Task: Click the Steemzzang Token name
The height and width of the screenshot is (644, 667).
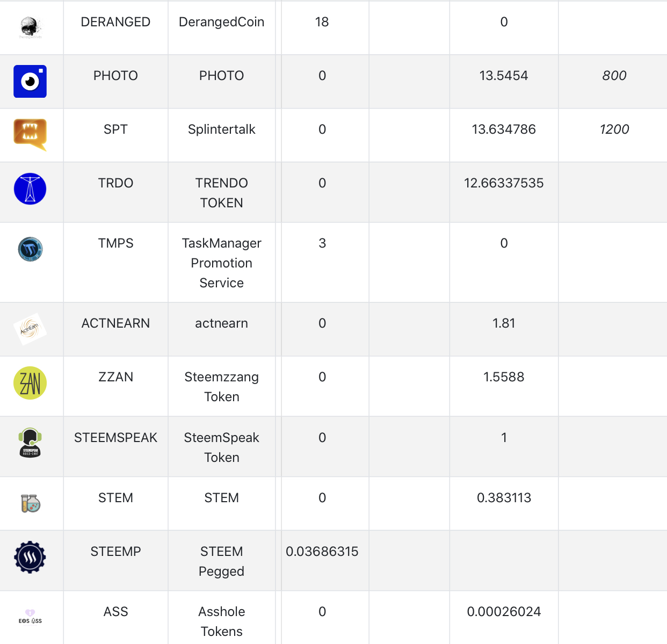Action: click(x=221, y=387)
